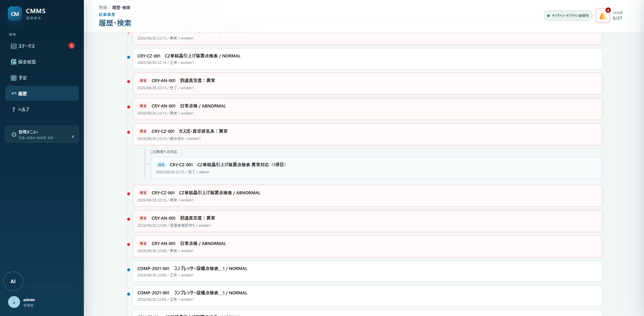Open the CRY-CZ-001 ガス流・真空排気系 異常 entry
644x316 pixels.
pyautogui.click(x=367, y=135)
